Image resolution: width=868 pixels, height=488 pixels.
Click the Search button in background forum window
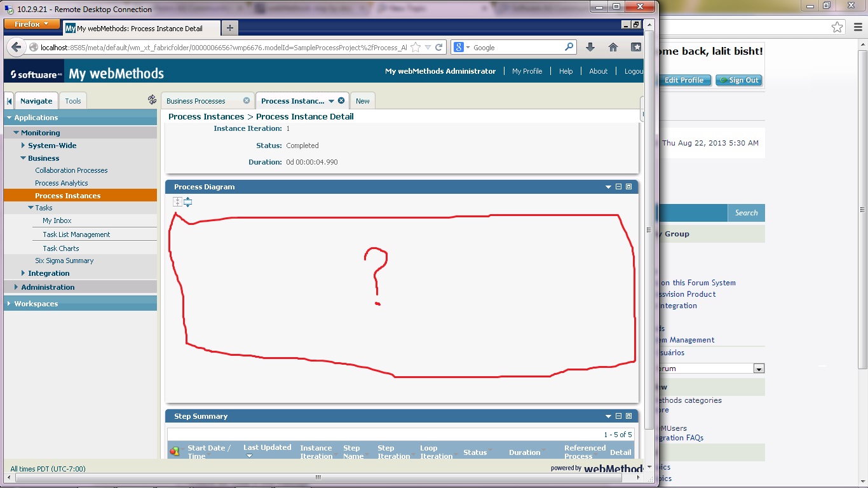pos(746,213)
